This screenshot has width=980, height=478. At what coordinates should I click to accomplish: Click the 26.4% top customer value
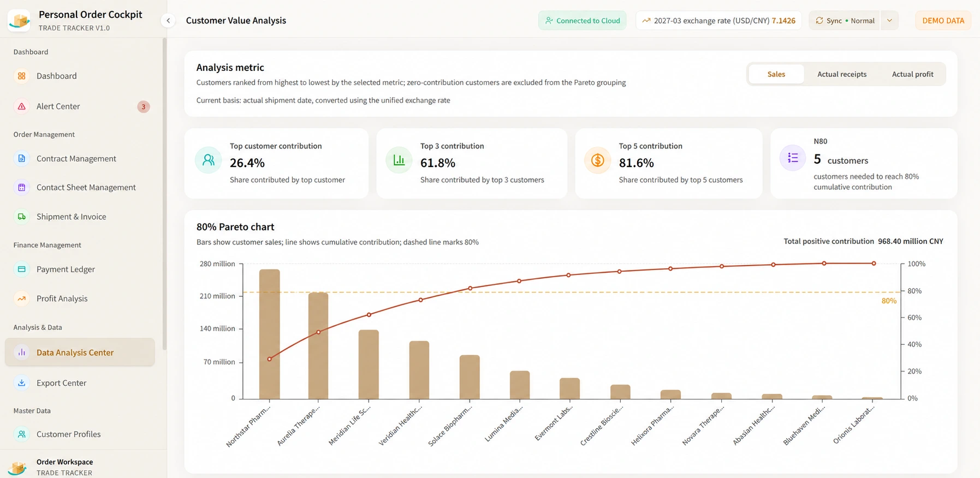(x=247, y=163)
